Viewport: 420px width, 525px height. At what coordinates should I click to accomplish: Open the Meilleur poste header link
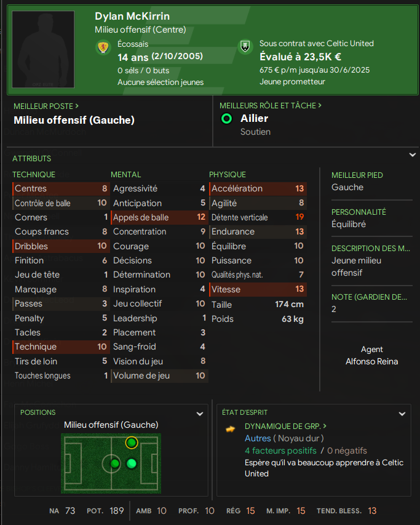46,106
